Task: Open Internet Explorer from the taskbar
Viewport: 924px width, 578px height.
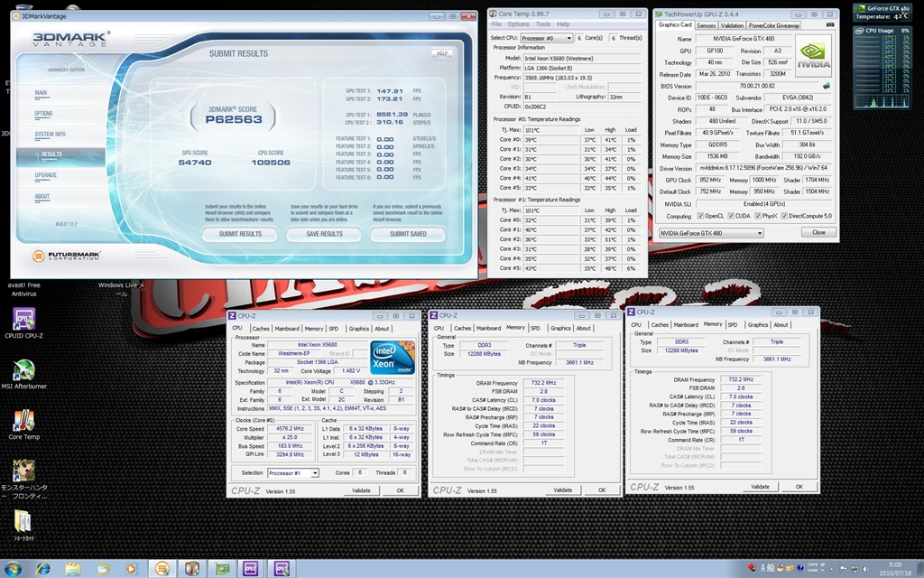Action: [x=42, y=568]
